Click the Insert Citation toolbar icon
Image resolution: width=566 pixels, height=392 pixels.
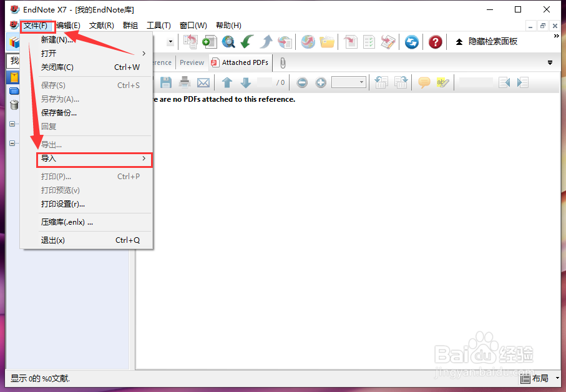click(x=350, y=42)
